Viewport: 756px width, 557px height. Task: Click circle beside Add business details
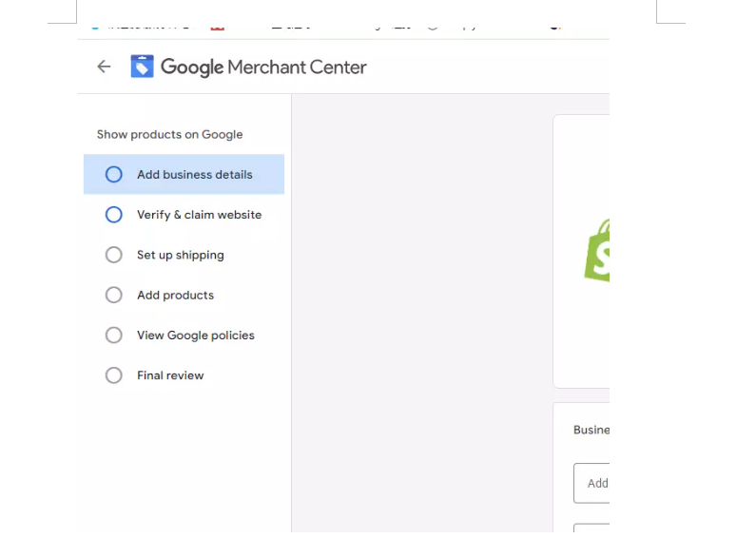(x=114, y=175)
